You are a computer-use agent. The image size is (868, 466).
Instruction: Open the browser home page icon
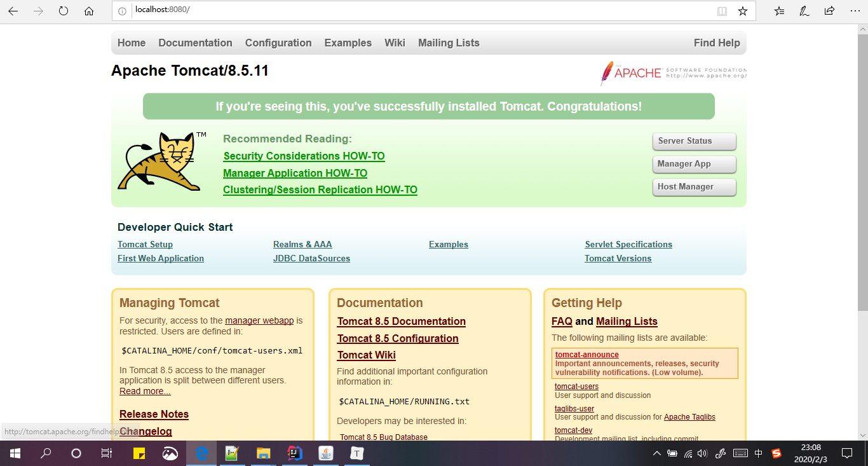pyautogui.click(x=89, y=11)
